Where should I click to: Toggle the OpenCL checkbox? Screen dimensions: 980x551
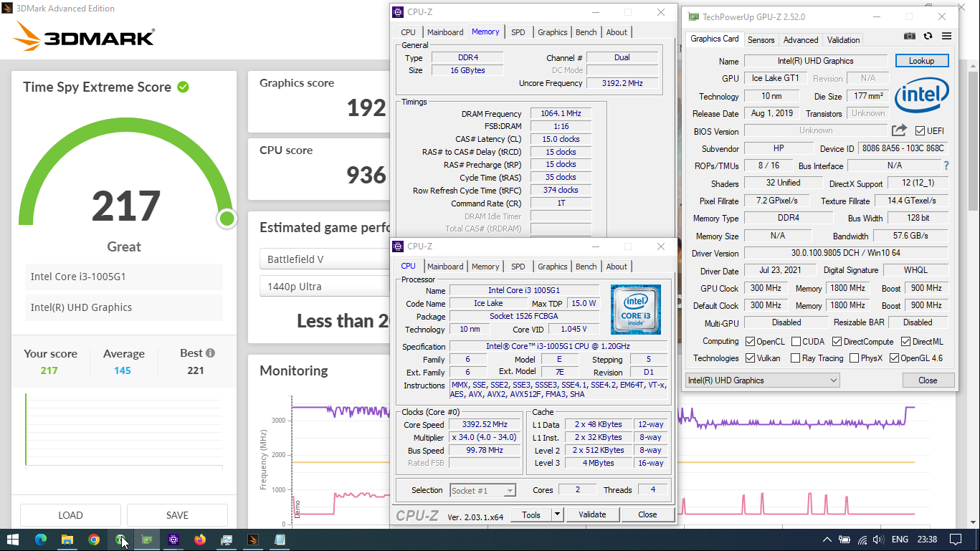click(x=750, y=342)
